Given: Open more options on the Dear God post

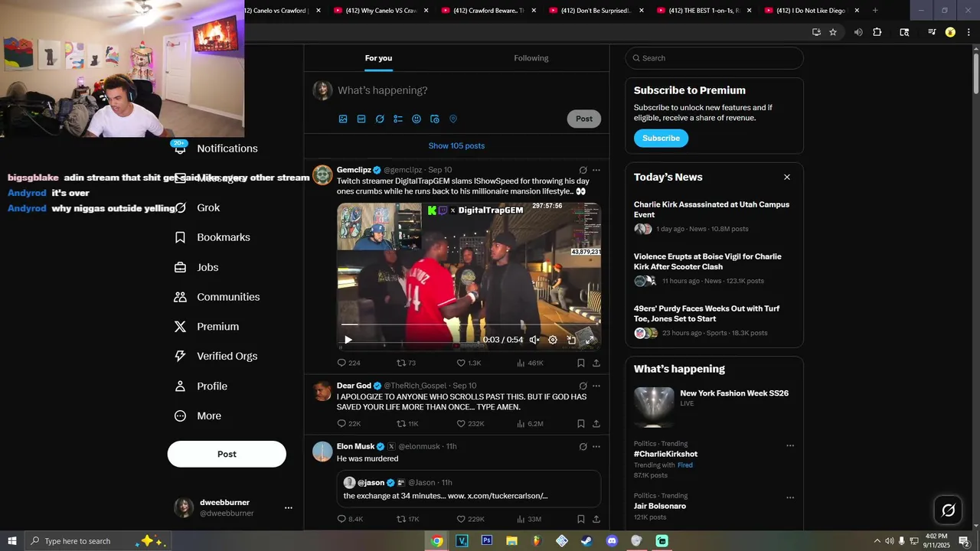Looking at the screenshot, I should click(x=596, y=386).
